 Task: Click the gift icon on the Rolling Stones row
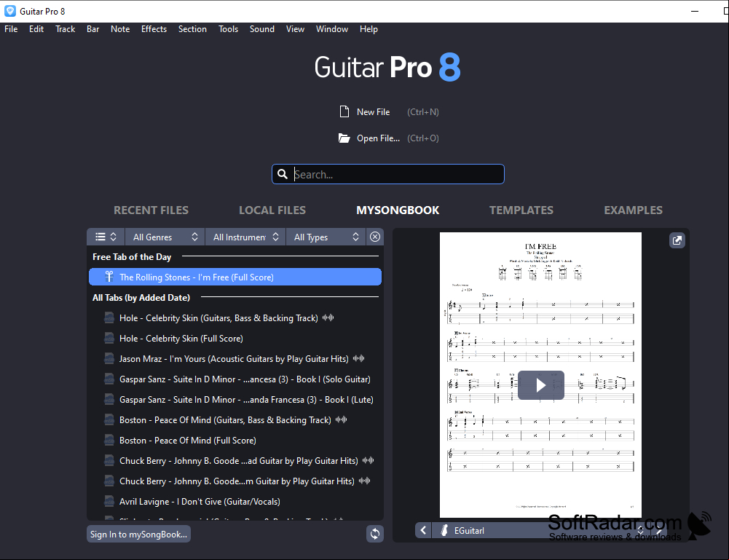tap(109, 277)
